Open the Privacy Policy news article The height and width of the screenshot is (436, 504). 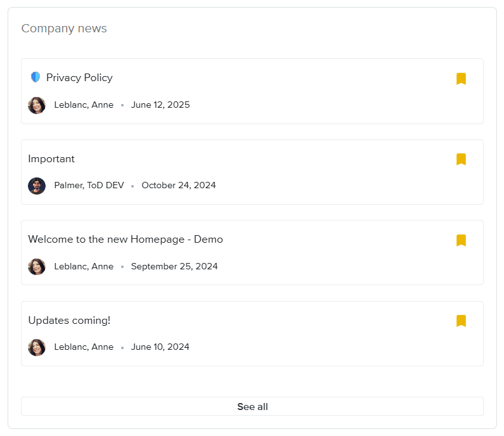pyautogui.click(x=79, y=78)
